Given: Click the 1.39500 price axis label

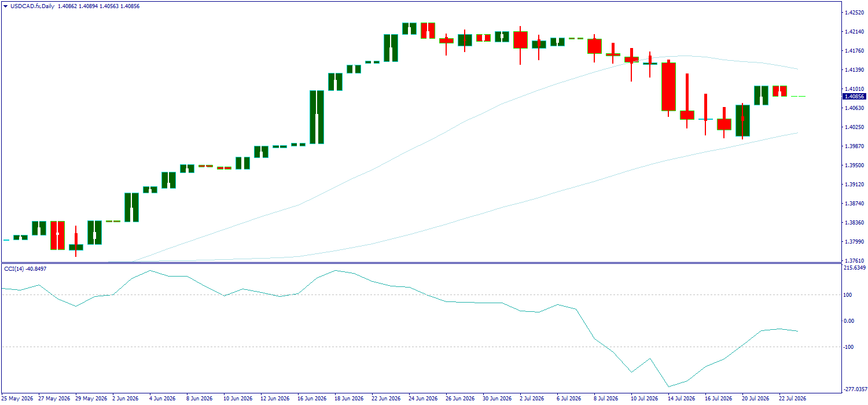Looking at the screenshot, I should [855, 165].
